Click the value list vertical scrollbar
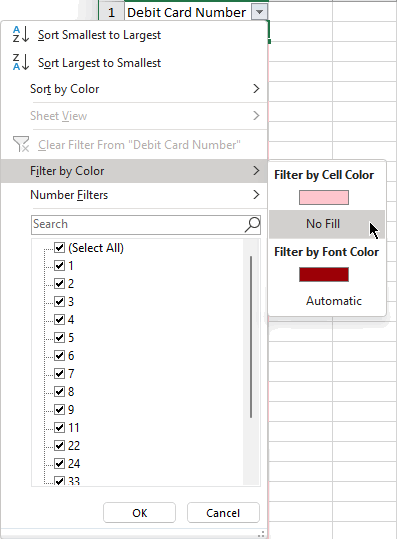 pos(251,337)
